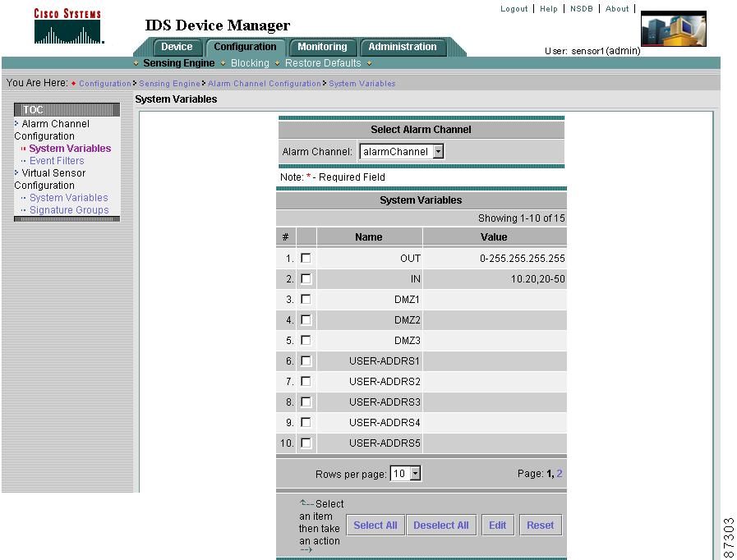
Task: Check the checkbox for USER-ADDRS5
Action: [306, 443]
